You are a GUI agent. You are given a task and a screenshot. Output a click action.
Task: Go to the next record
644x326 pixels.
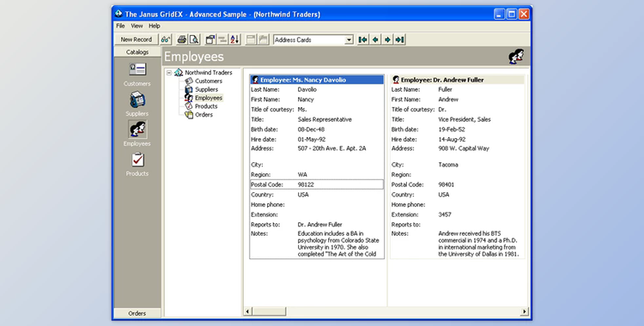(387, 39)
